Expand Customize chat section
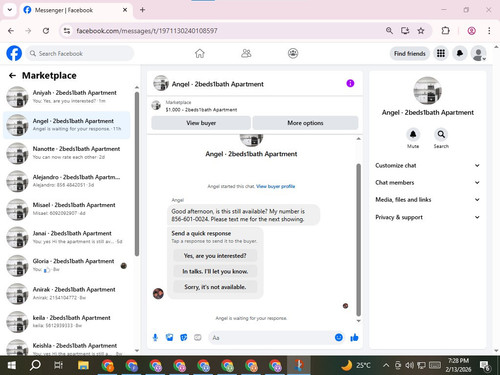The width and height of the screenshot is (500, 375). coord(428,165)
